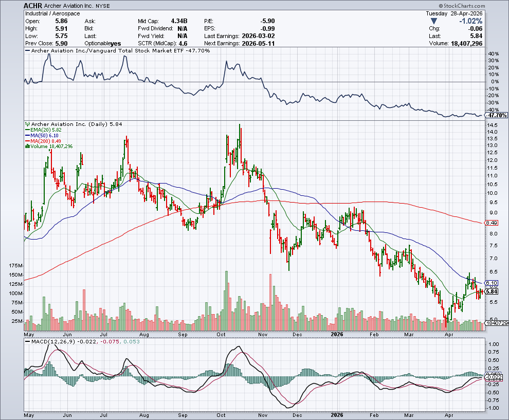Click the Fwd Yield N/A value
The width and height of the screenshot is (509, 420).
183,36
